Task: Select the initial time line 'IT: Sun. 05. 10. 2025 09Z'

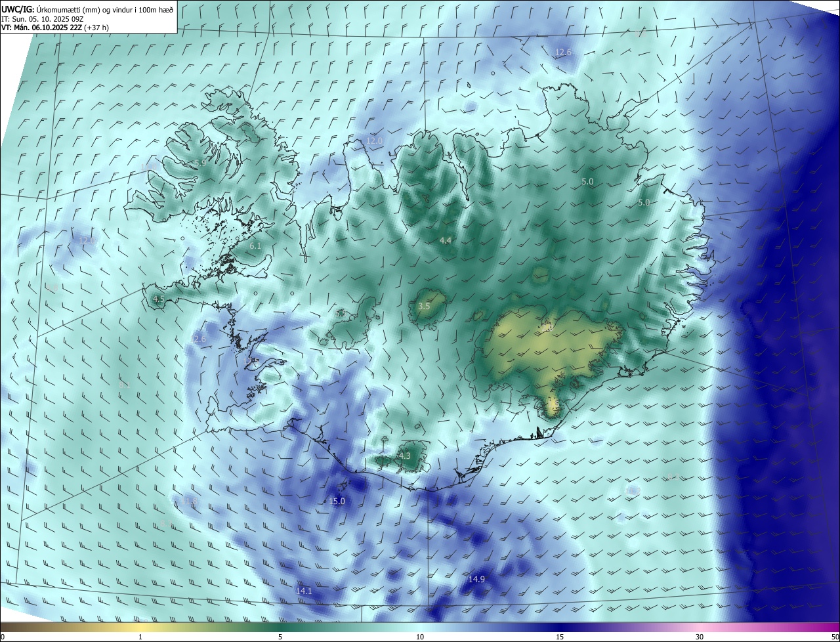Action: point(43,19)
